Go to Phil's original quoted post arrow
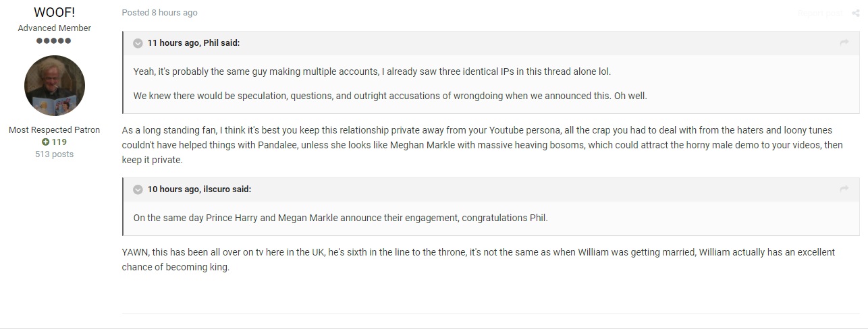Viewport: 868px width, 329px height. coord(844,42)
